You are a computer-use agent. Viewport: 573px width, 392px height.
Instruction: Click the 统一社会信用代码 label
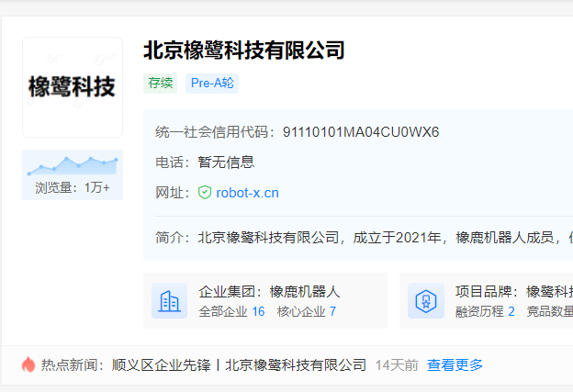coord(215,132)
